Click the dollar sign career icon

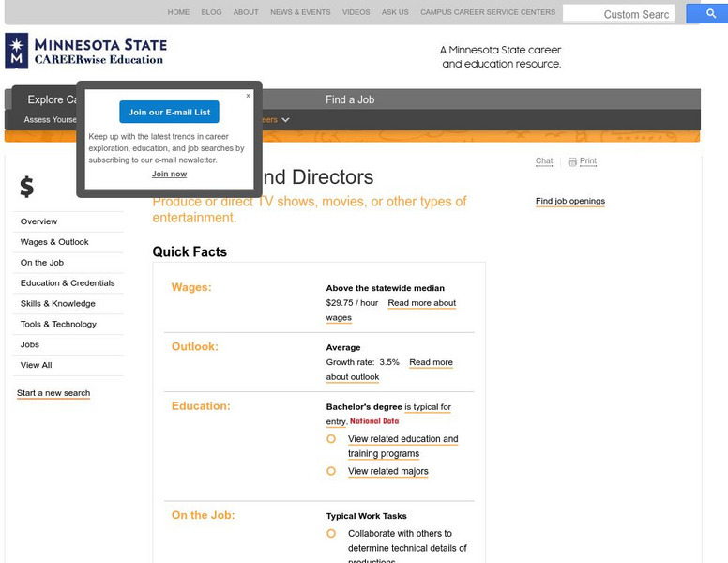[27, 187]
